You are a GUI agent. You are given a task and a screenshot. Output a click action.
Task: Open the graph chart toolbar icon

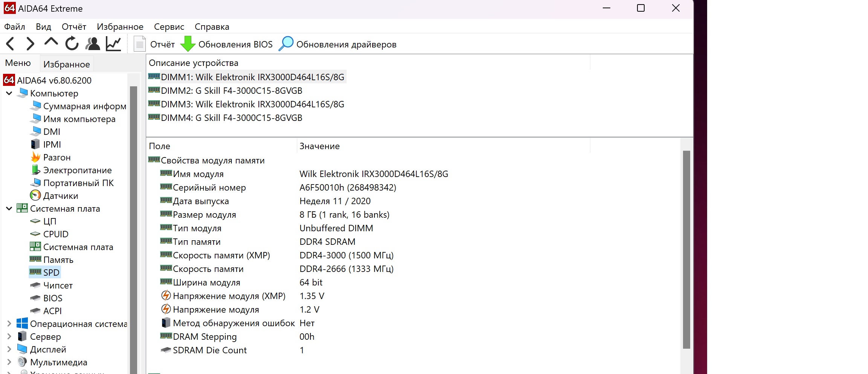click(x=113, y=44)
